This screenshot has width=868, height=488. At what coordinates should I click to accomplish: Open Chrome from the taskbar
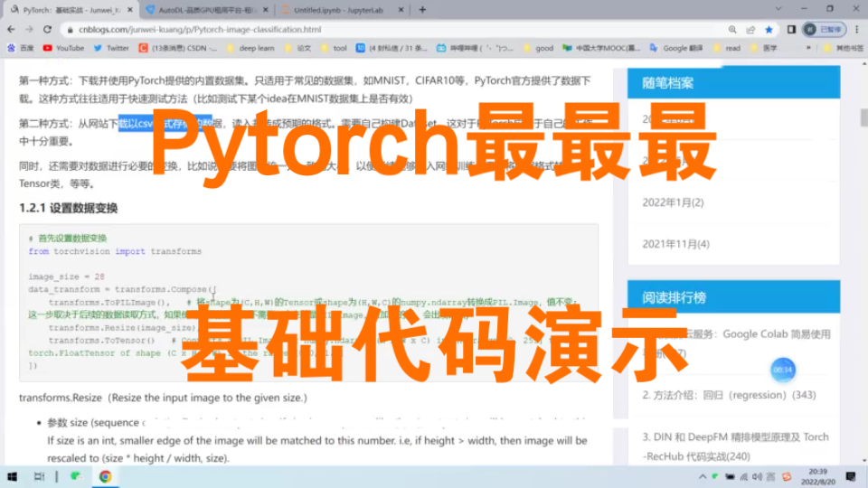tap(105, 476)
